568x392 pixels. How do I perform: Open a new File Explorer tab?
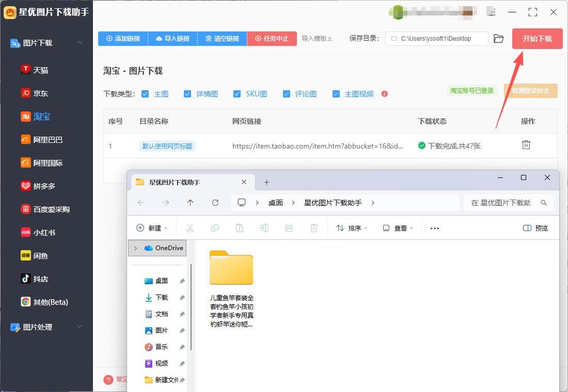tap(266, 182)
